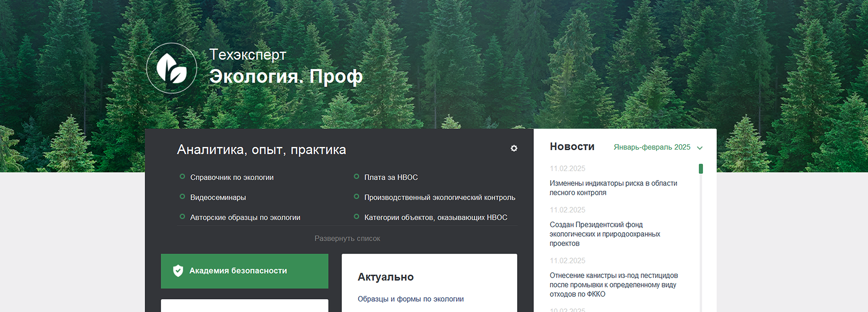Open news about канистры из-под пестицидов
The width and height of the screenshot is (868, 312).
tap(613, 285)
